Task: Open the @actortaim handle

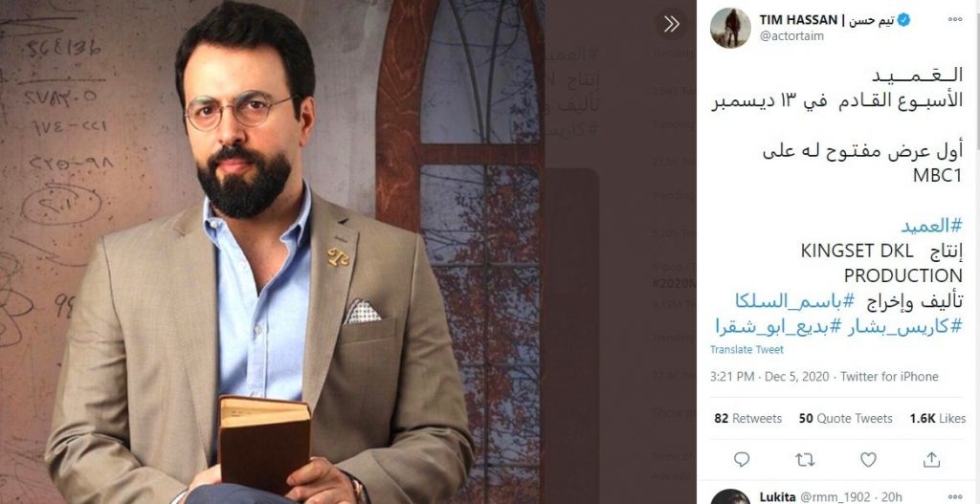Action: pyautogui.click(x=791, y=36)
